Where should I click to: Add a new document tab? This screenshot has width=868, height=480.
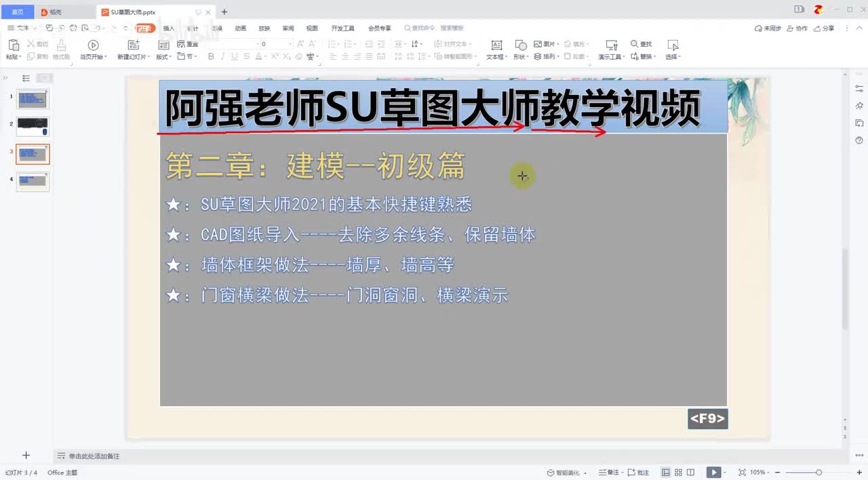(224, 12)
